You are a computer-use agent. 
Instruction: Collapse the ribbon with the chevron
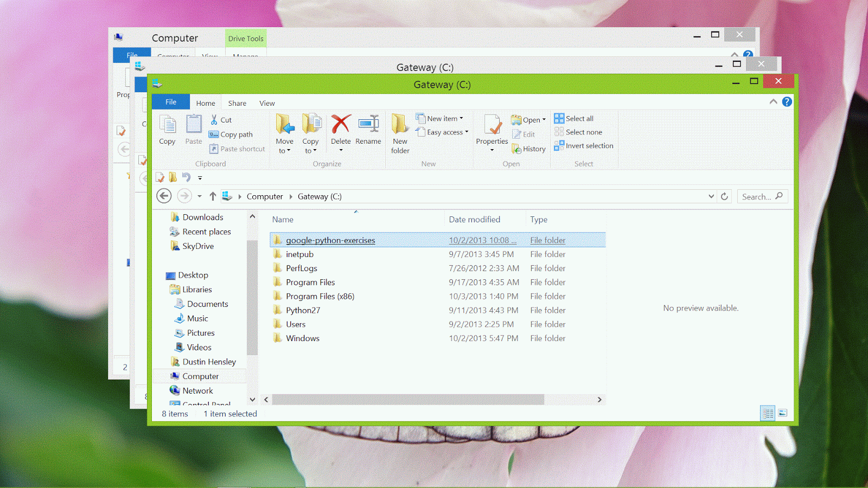click(773, 102)
